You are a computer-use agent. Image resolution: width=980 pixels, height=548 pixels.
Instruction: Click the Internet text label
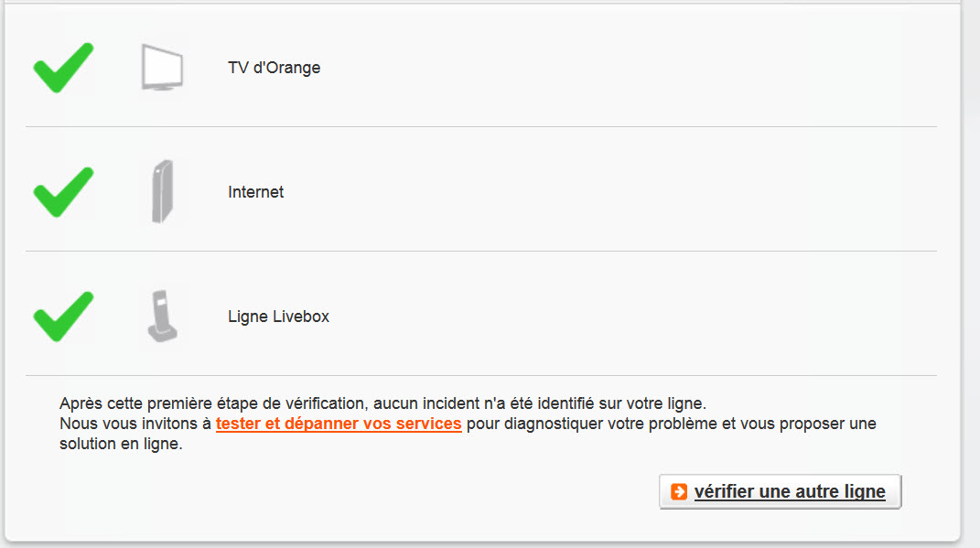click(255, 191)
